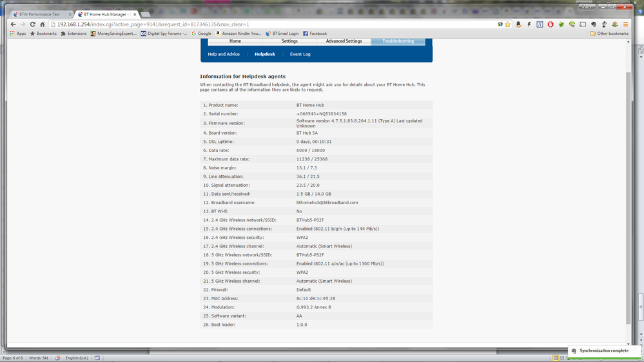Open the Help and Advice sub-menu
The image size is (644, 362).
click(x=224, y=54)
